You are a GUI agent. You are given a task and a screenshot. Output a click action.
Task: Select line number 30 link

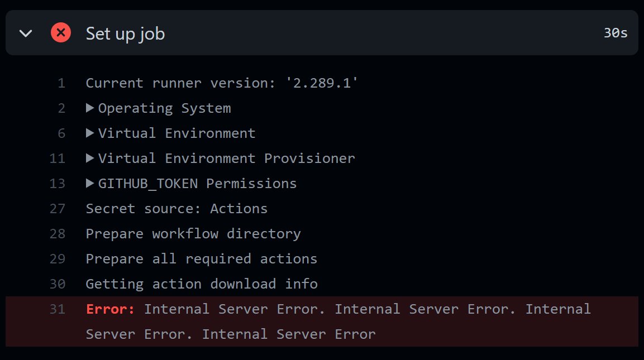pos(58,284)
